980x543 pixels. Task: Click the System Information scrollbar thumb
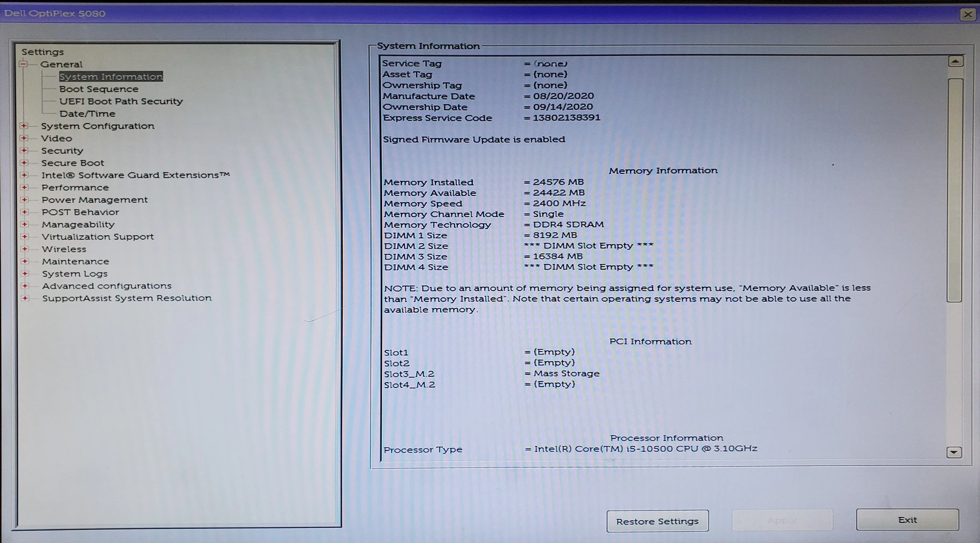955,190
